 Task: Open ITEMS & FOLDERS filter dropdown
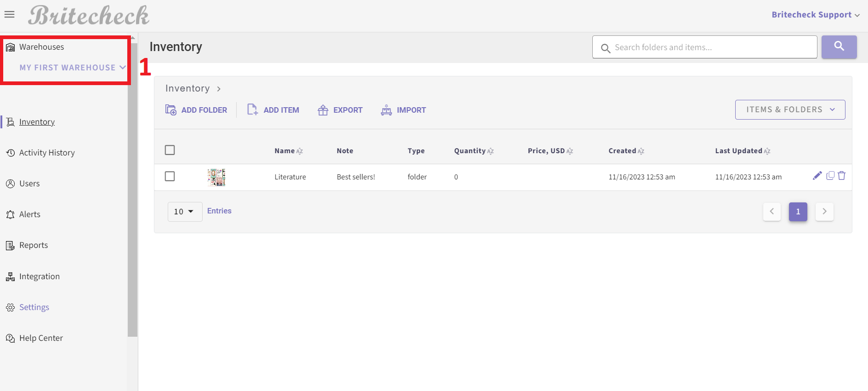790,109
